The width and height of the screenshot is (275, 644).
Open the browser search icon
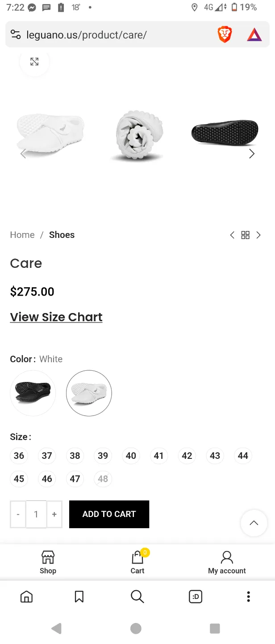(137, 596)
